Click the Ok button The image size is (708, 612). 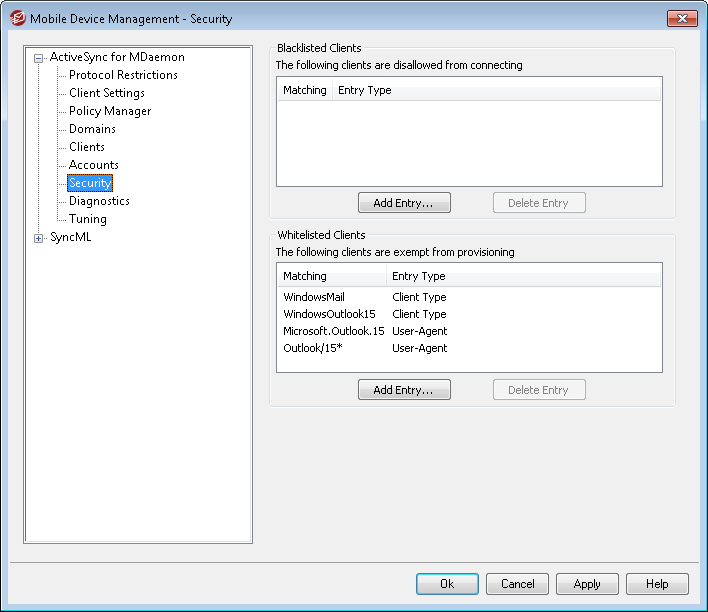(447, 584)
